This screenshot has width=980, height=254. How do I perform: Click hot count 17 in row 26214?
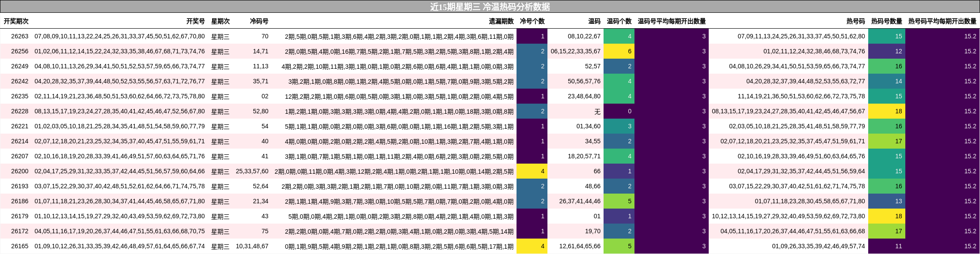(887, 141)
